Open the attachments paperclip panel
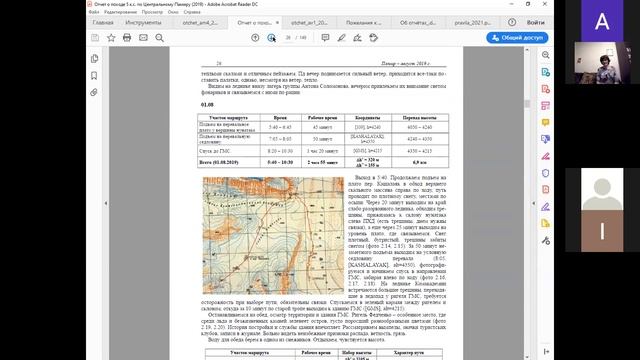Image resolution: width=640 pixels, height=360 pixels. click(94, 92)
